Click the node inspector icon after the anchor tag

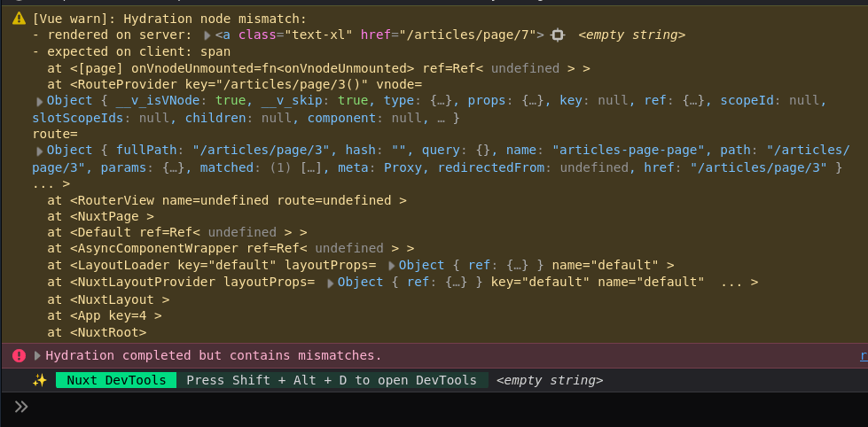[558, 35]
